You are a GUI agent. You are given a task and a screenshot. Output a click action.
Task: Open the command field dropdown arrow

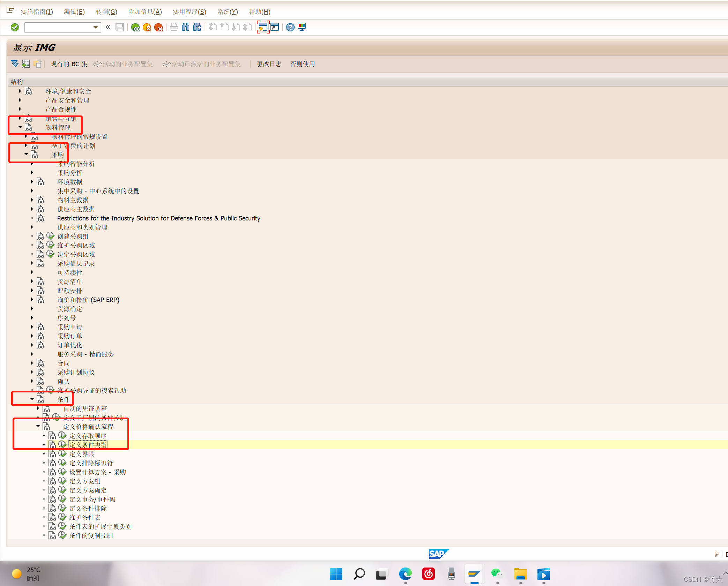click(x=96, y=27)
